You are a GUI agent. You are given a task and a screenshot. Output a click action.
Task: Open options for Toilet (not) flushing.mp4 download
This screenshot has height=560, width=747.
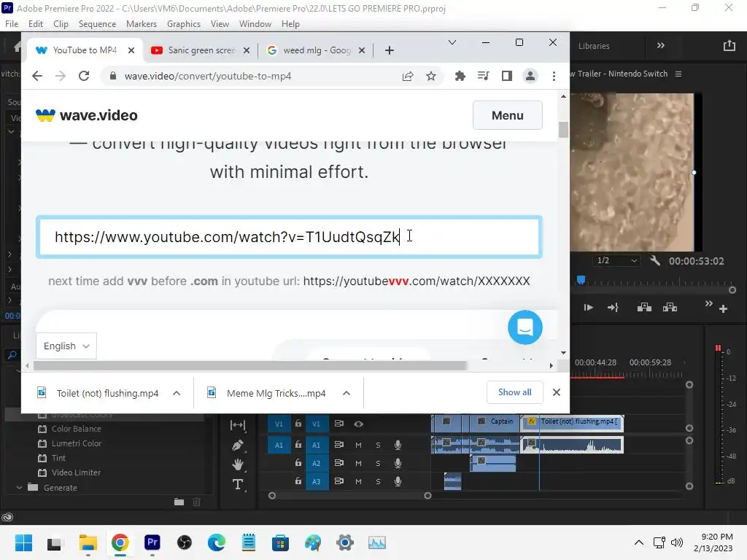pyautogui.click(x=177, y=393)
